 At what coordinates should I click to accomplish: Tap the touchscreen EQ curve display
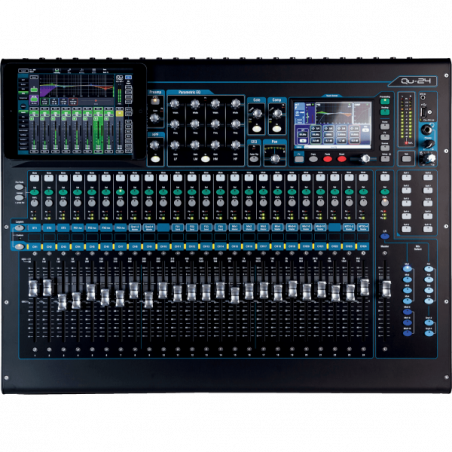point(334,113)
